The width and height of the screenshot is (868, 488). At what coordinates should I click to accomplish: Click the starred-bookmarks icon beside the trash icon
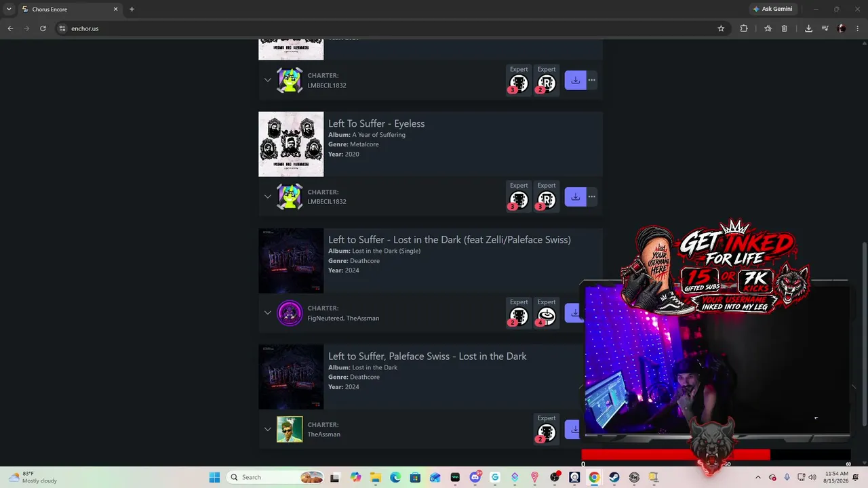click(768, 28)
